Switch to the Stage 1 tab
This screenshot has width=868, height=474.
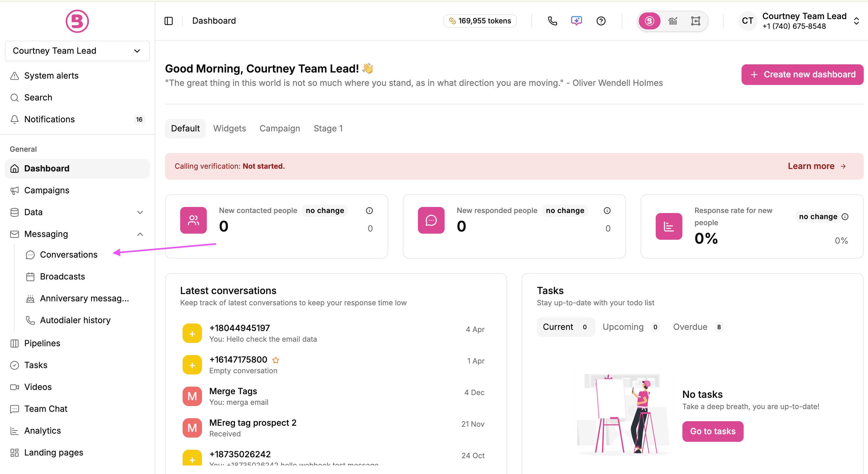coord(328,129)
